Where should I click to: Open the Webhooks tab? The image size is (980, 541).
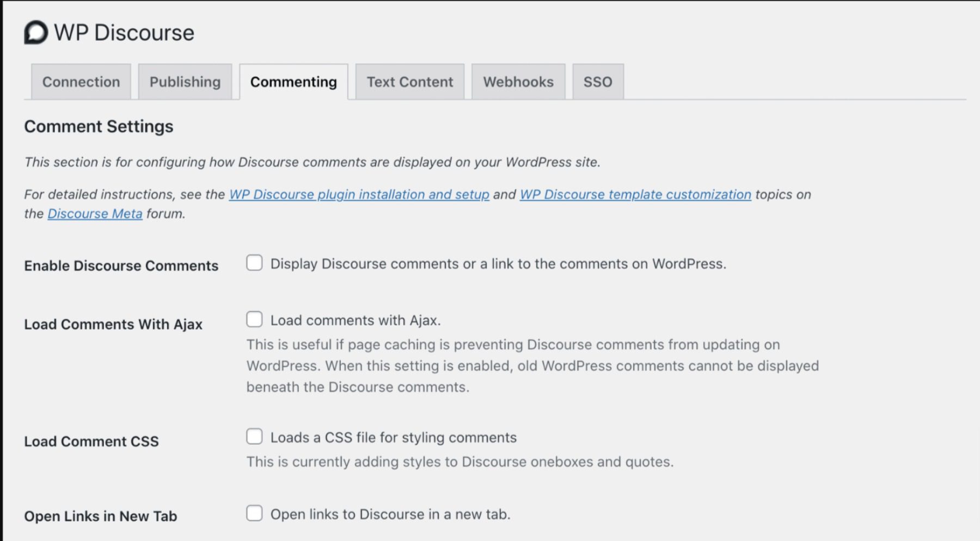pyautogui.click(x=518, y=82)
